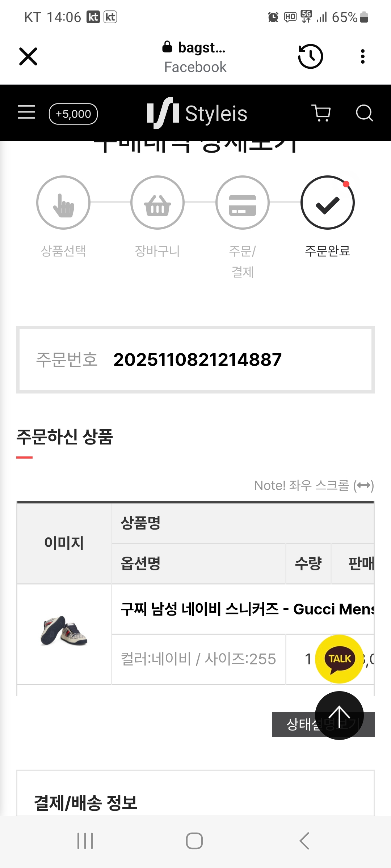
Task: Open the Gucci sneakers product thumbnail
Action: coord(64,630)
